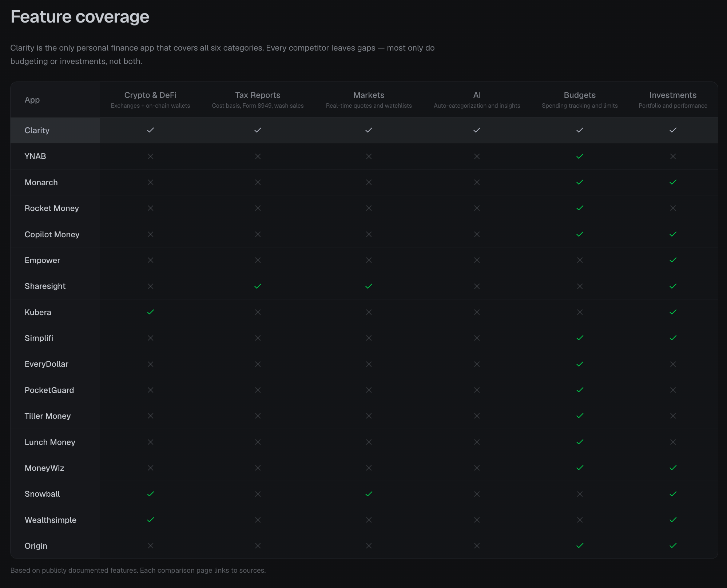Click the Tax Reports checkmark for Sharesight
This screenshot has width=727, height=588.
click(x=258, y=286)
